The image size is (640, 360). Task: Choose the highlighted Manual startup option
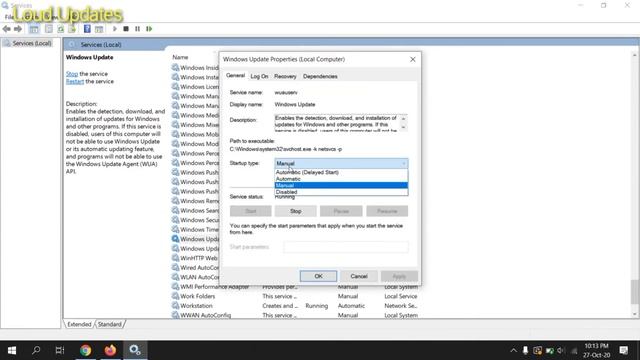pyautogui.click(x=341, y=185)
